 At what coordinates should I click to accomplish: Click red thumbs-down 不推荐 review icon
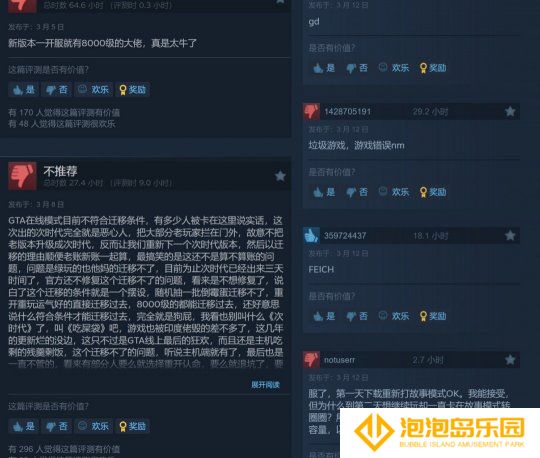(x=22, y=176)
